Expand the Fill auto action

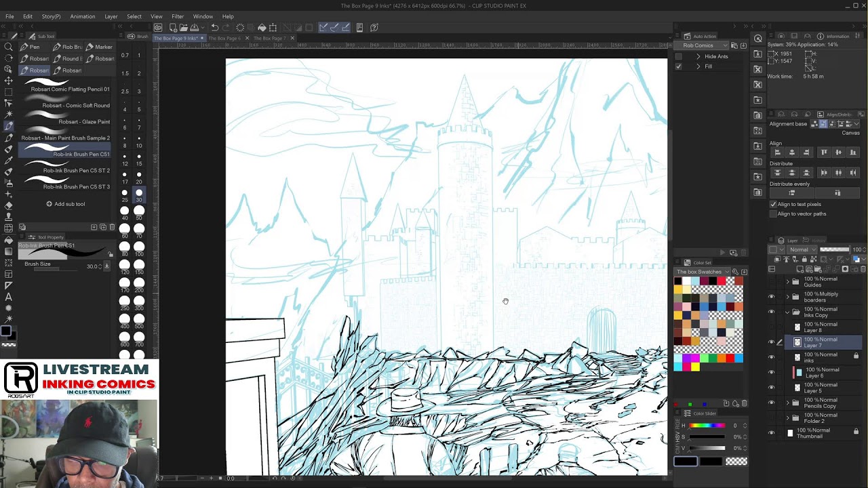pyautogui.click(x=698, y=66)
